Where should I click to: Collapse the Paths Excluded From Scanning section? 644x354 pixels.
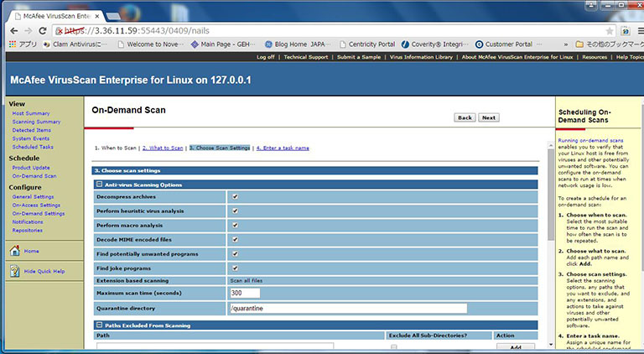coord(99,325)
